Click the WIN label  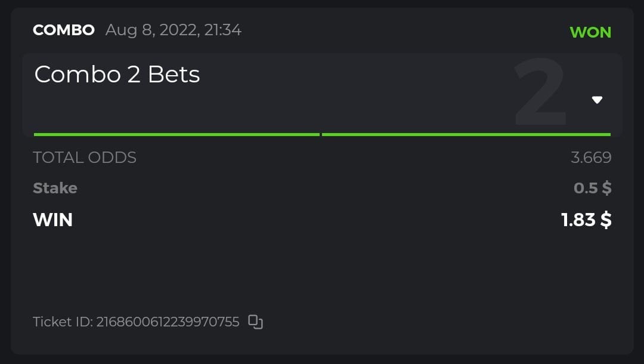52,220
